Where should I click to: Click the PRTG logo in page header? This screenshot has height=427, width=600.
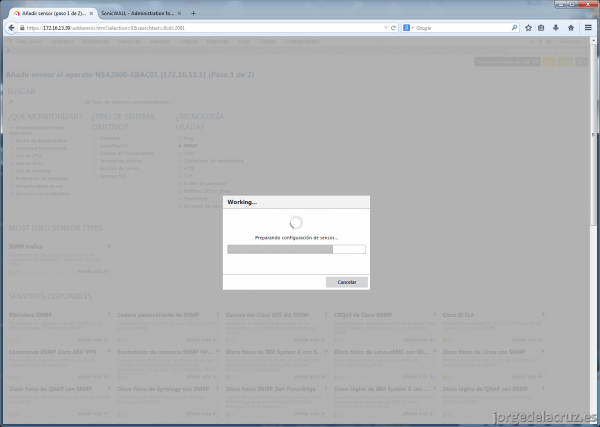pyautogui.click(x=10, y=41)
